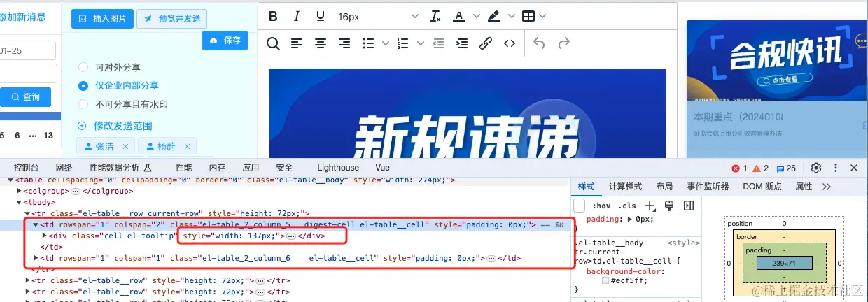Click the yellow warnings counter in DevTools
868x302 pixels.
click(762, 168)
